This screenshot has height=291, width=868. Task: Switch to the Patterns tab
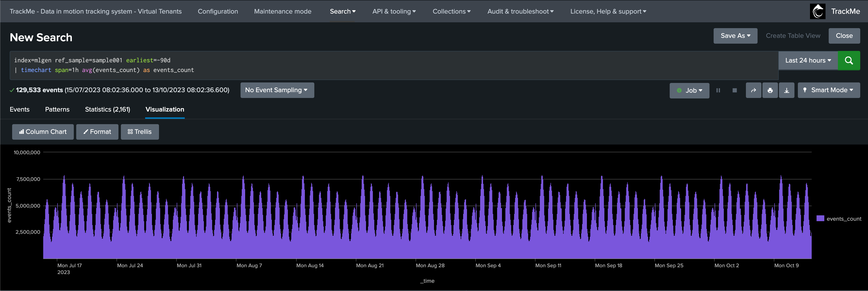[x=57, y=109]
